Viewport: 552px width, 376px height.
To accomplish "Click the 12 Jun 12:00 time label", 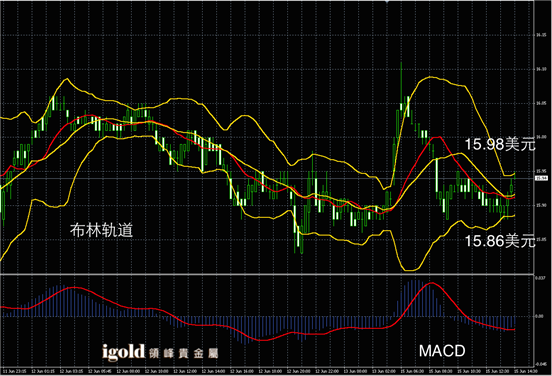I will coord(185,371).
